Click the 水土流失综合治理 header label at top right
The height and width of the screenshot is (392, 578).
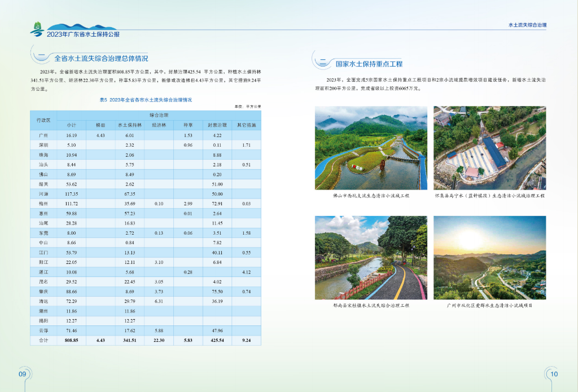[528, 25]
